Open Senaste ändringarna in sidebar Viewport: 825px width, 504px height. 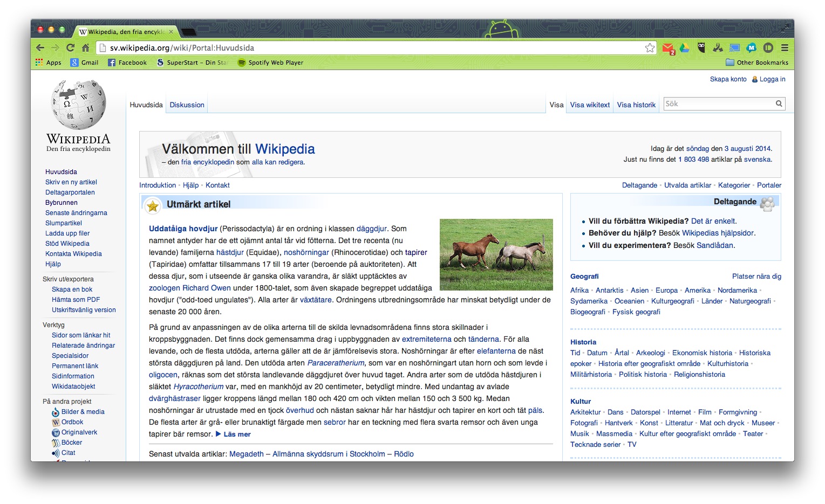76,213
